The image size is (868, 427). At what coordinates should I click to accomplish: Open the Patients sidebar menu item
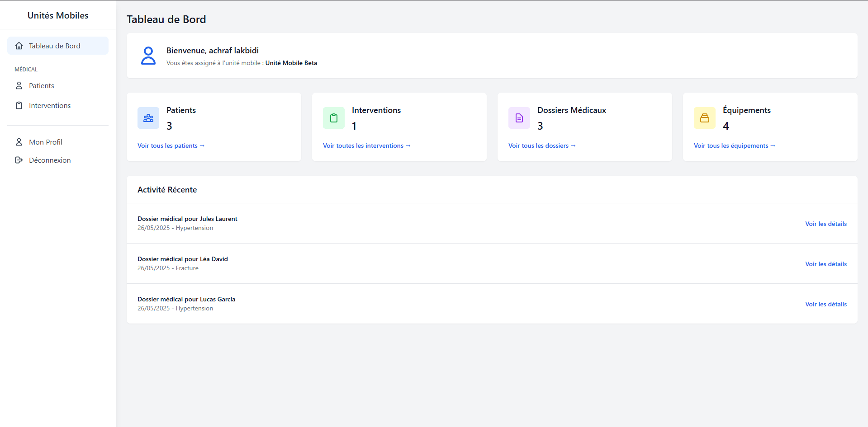(58, 85)
